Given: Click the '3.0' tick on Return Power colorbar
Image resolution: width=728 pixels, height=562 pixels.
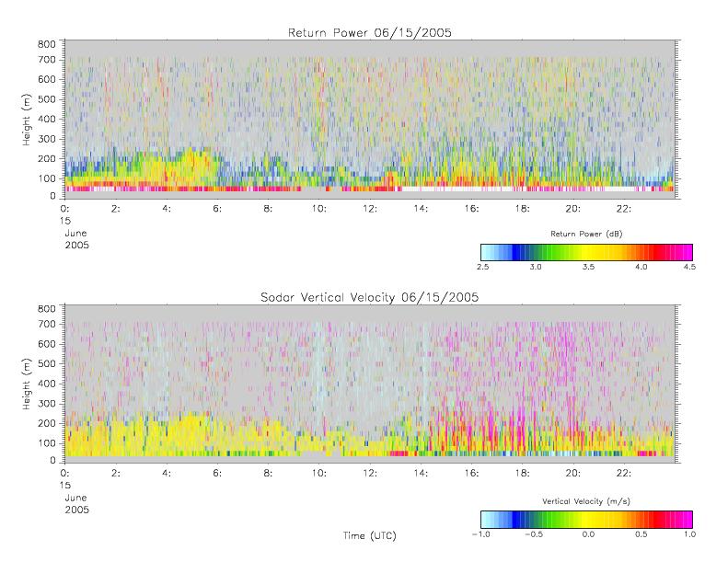Looking at the screenshot, I should 536,267.
